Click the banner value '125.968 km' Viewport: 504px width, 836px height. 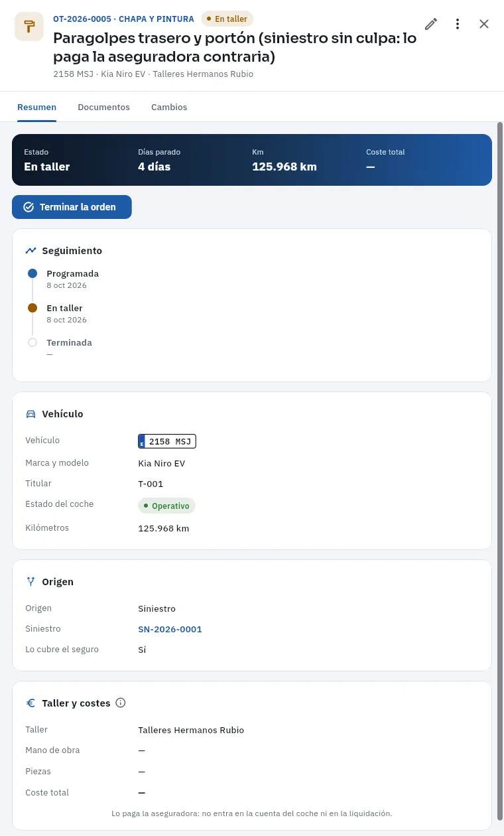point(284,167)
